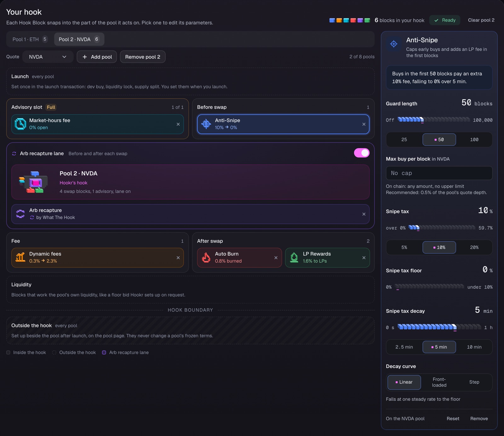This screenshot has height=436, width=504.
Task: Remove the Auto Burn block
Action: (x=276, y=258)
